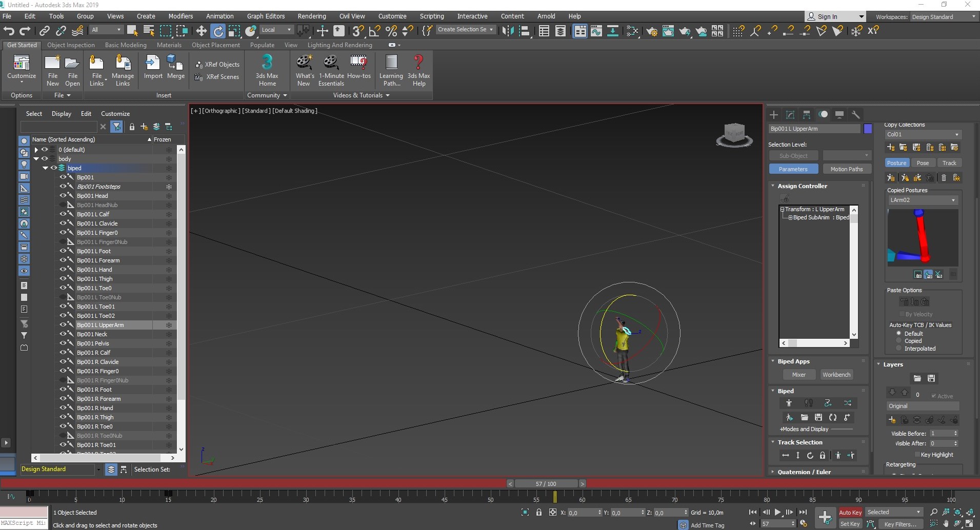
Task: Click the Footstep Mode biped icon
Action: (809, 403)
